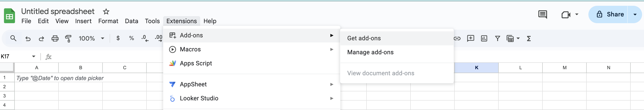Toggle the filter funnel icon
The width and height of the screenshot is (644, 110).
click(498, 38)
